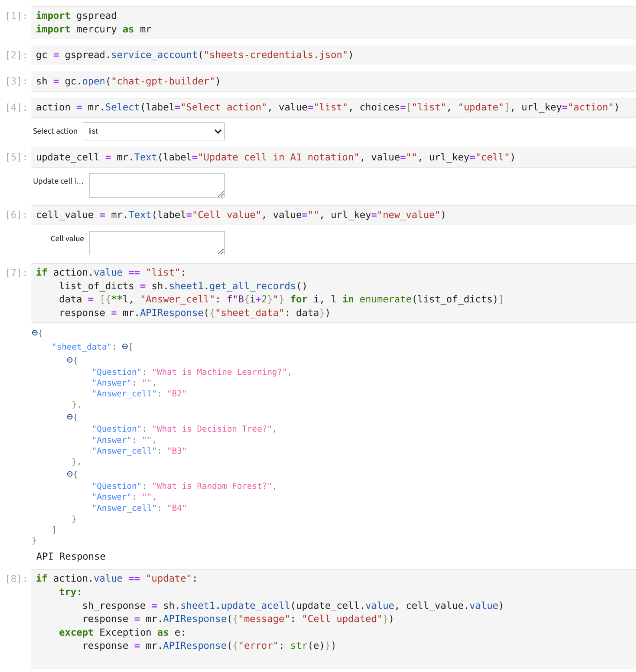
Task: Click code cell 4 defining mr.Select action
Action: click(334, 108)
